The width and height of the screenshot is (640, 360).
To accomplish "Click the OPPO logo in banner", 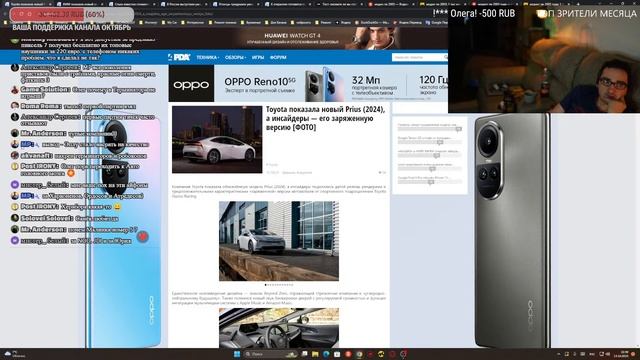I will [191, 84].
